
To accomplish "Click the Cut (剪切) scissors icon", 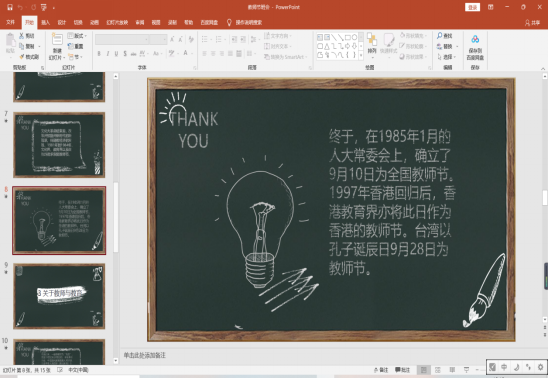I will point(22,36).
